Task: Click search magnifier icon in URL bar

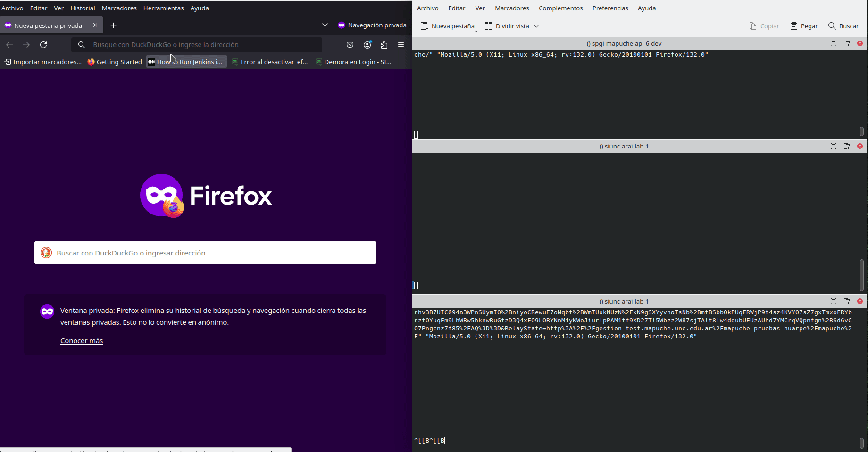Action: (82, 45)
